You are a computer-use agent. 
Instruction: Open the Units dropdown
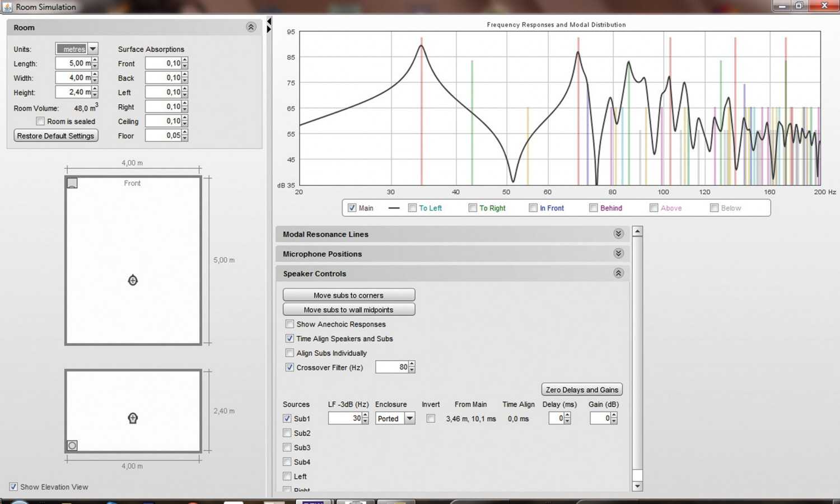click(x=93, y=49)
